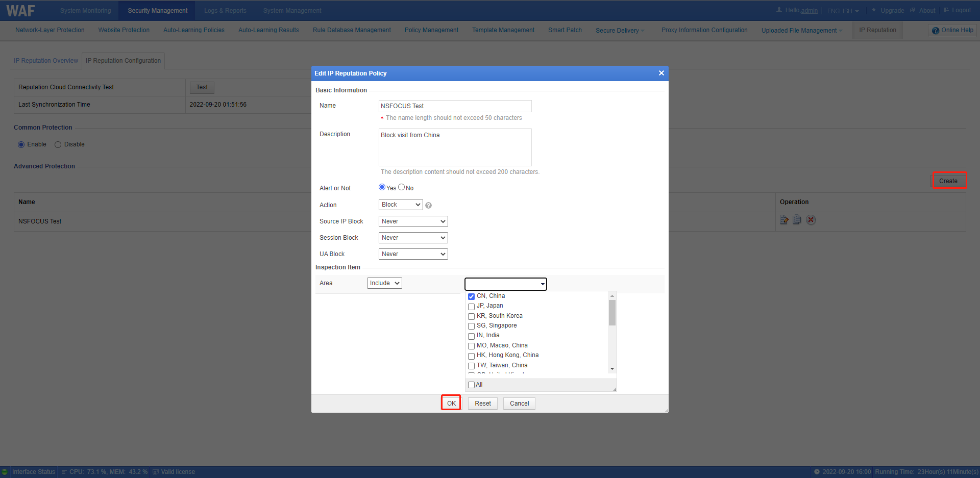The width and height of the screenshot is (980, 478).
Task: Uncheck the CN, China checkbox
Action: click(471, 296)
